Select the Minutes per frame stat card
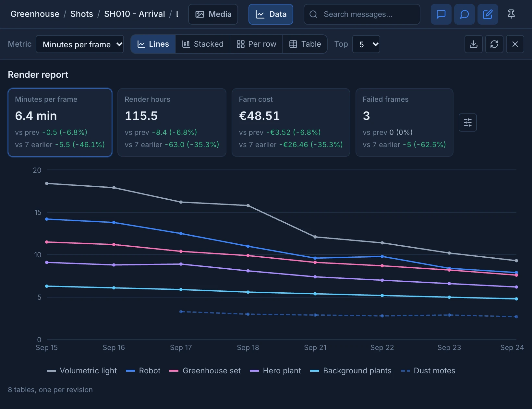This screenshot has width=532, height=409. tap(60, 123)
